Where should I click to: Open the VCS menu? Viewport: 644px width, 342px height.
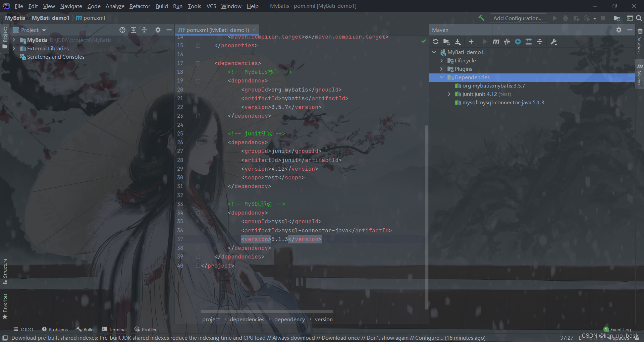click(211, 6)
